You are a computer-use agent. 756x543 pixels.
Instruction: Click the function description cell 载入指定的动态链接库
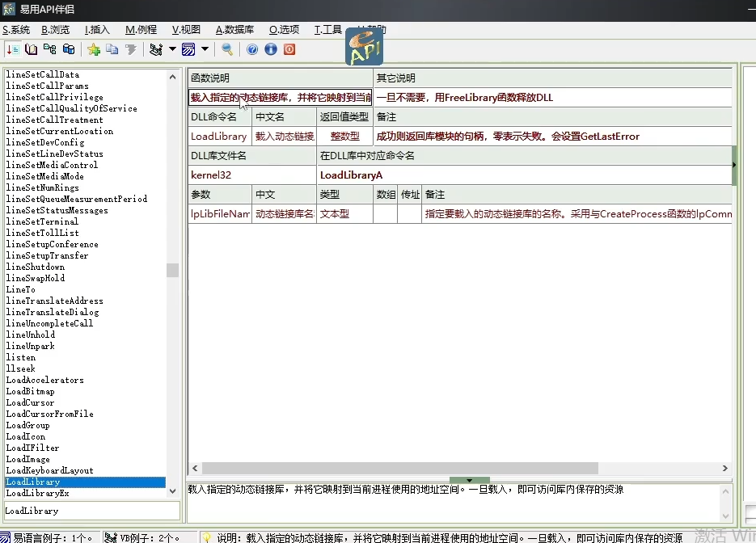pos(281,98)
